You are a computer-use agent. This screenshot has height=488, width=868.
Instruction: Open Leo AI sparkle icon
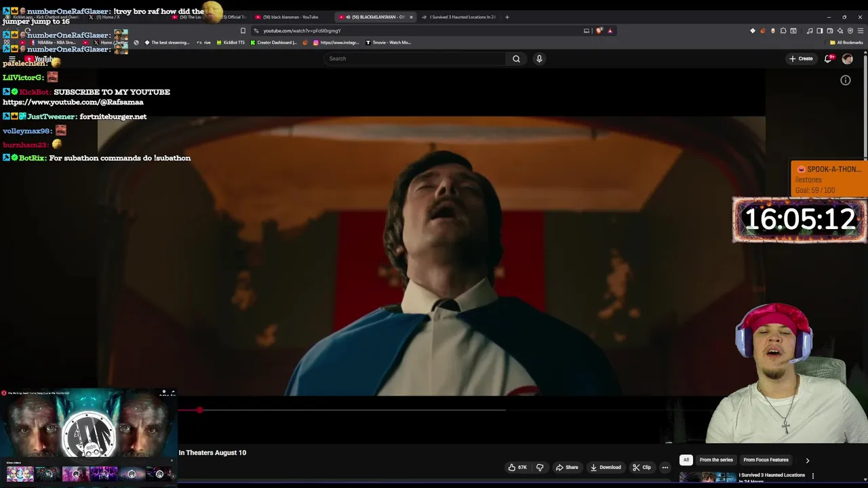click(x=840, y=30)
